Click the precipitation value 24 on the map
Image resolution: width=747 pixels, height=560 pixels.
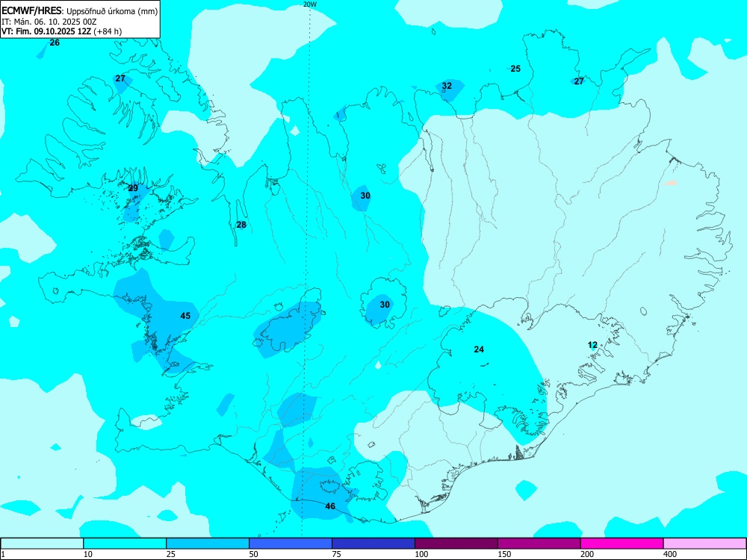click(x=479, y=349)
